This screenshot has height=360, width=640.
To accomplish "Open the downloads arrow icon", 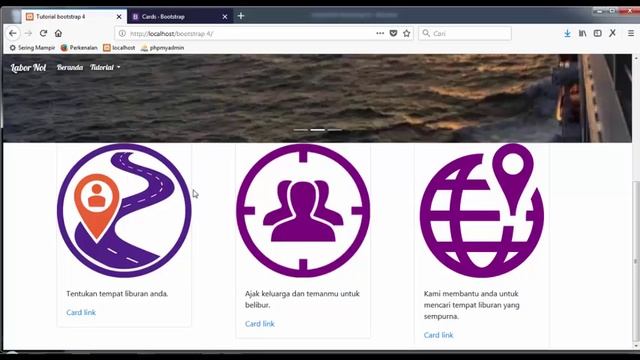I will tap(567, 33).
